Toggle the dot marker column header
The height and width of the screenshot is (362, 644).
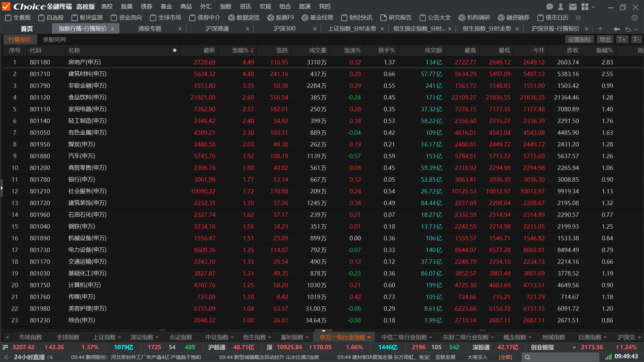click(174, 50)
